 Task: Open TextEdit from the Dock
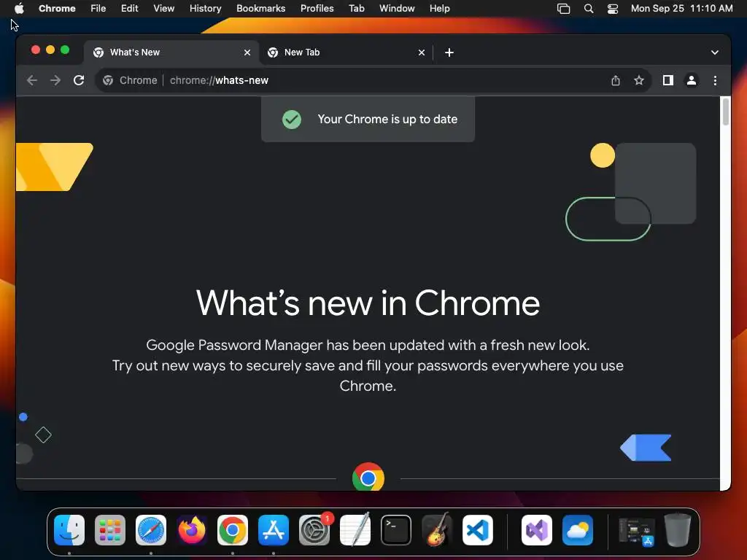point(355,530)
